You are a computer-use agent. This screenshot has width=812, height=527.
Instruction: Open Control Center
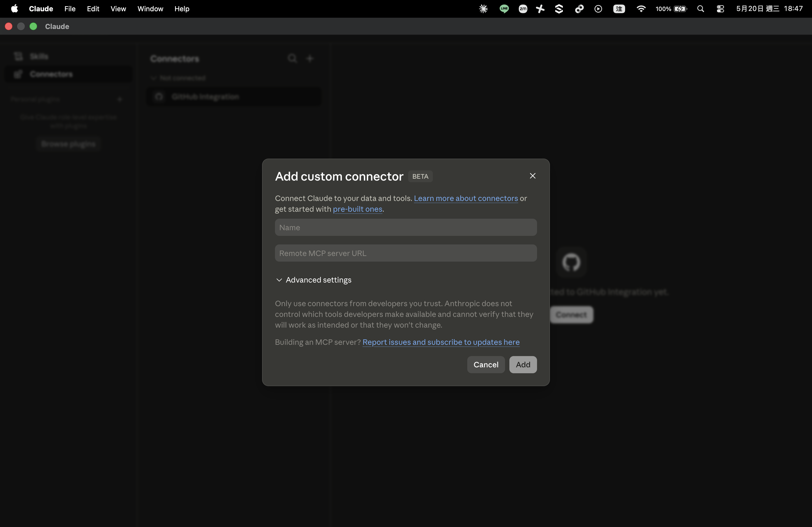(x=720, y=9)
